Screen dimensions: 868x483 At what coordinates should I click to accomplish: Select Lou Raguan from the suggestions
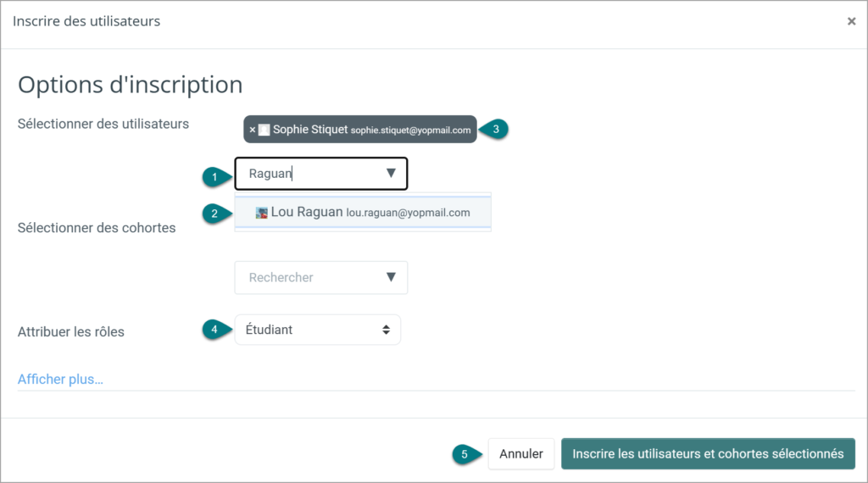tap(363, 212)
